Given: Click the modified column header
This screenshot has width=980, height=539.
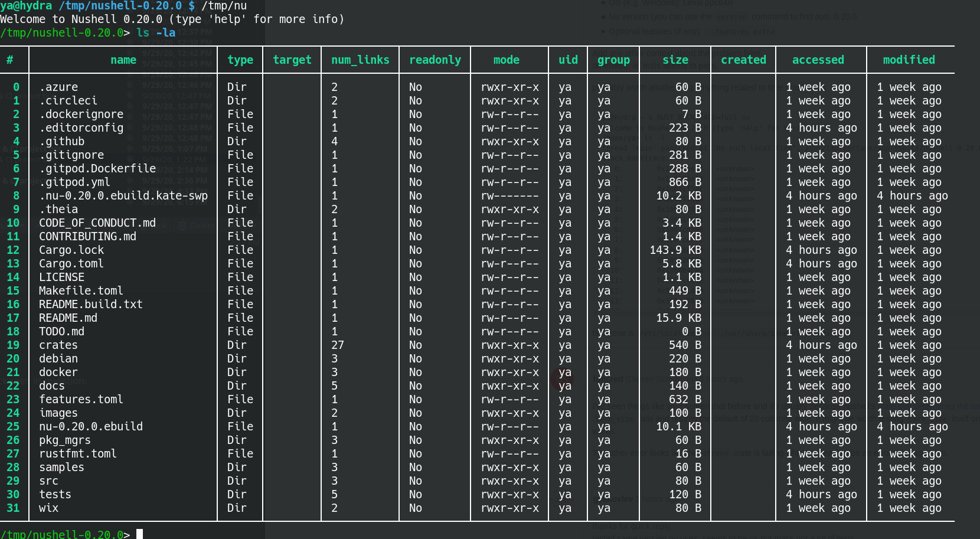Looking at the screenshot, I should click(909, 60).
